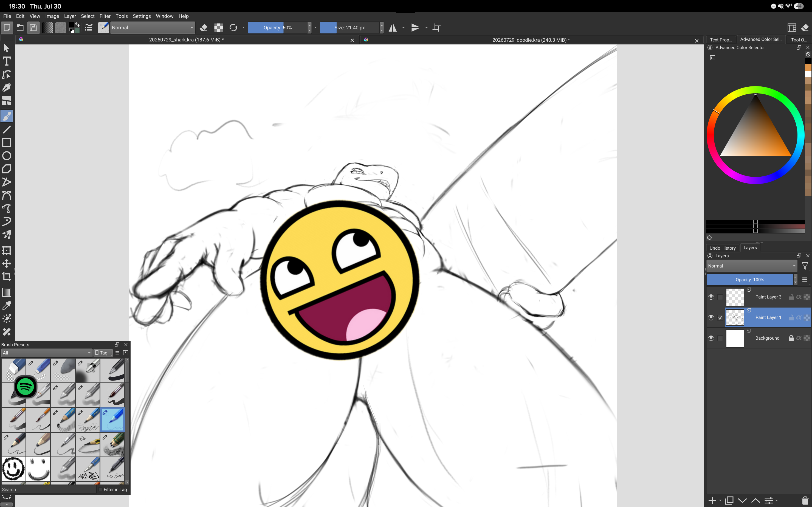Move layer down in stack
The width and height of the screenshot is (812, 507).
[742, 501]
